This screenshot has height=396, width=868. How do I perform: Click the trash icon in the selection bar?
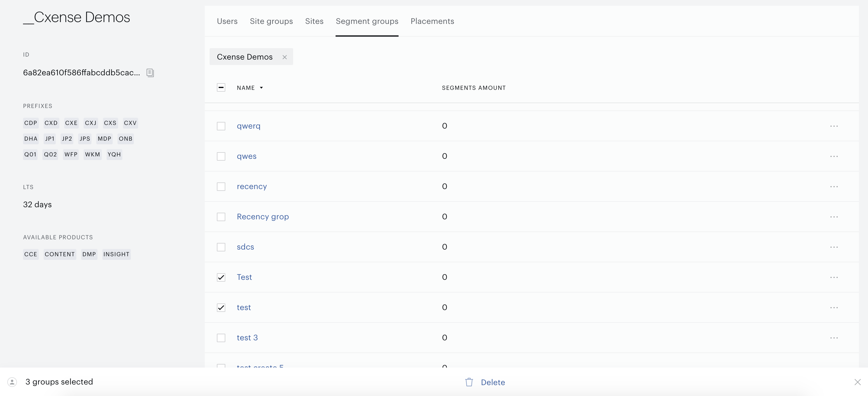point(469,382)
